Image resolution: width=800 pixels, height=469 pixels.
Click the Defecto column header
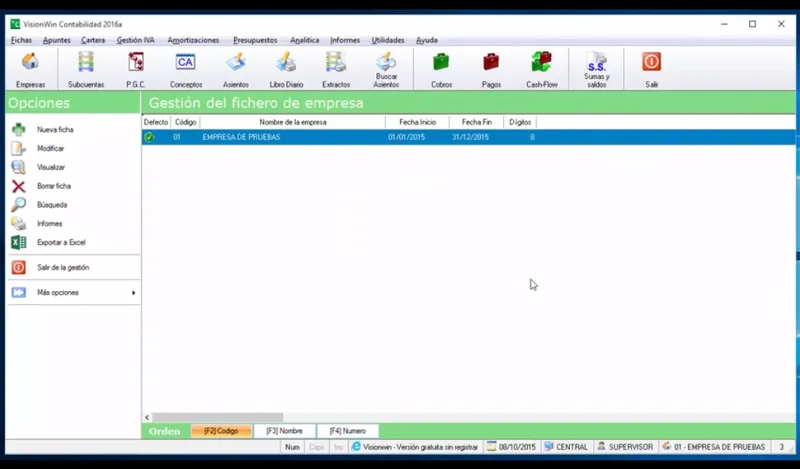click(x=156, y=122)
